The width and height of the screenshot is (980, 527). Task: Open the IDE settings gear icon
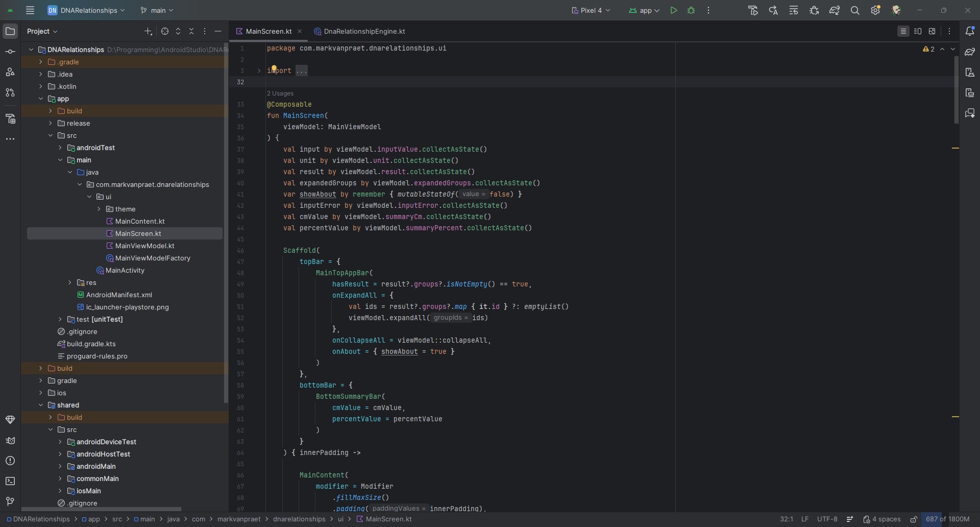(x=875, y=10)
